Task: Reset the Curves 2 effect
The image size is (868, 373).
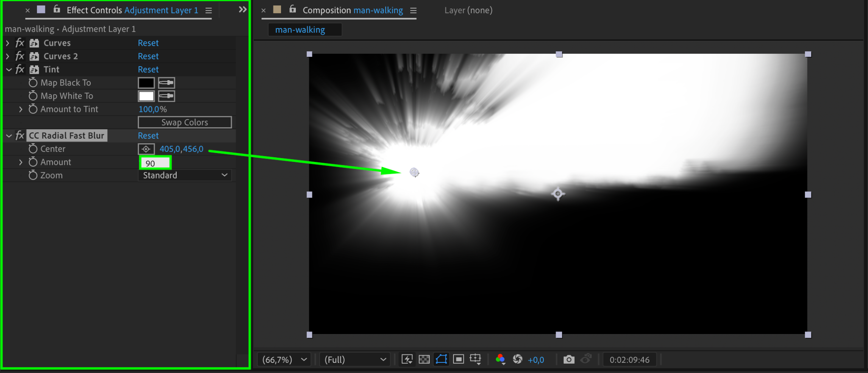Action: (x=148, y=56)
